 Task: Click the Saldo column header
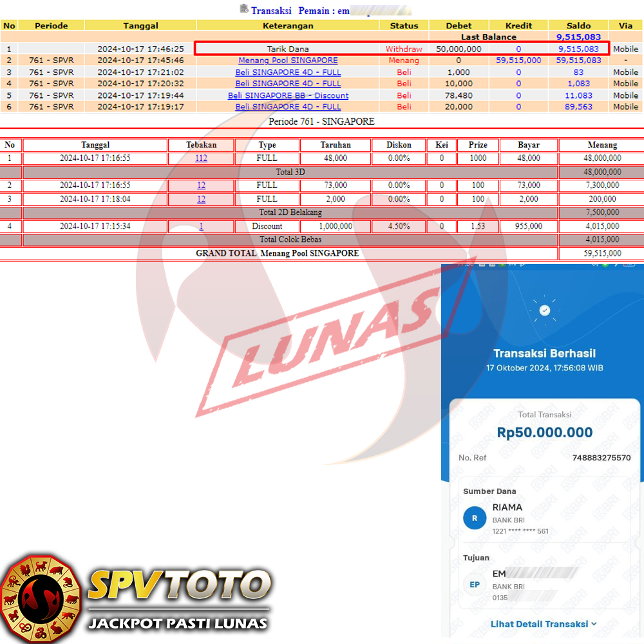tap(578, 26)
